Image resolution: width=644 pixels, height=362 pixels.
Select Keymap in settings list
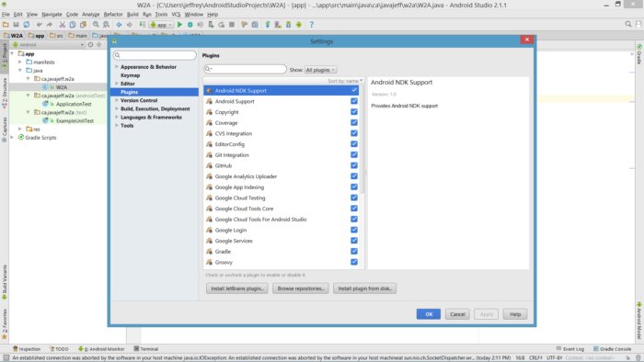(x=131, y=75)
